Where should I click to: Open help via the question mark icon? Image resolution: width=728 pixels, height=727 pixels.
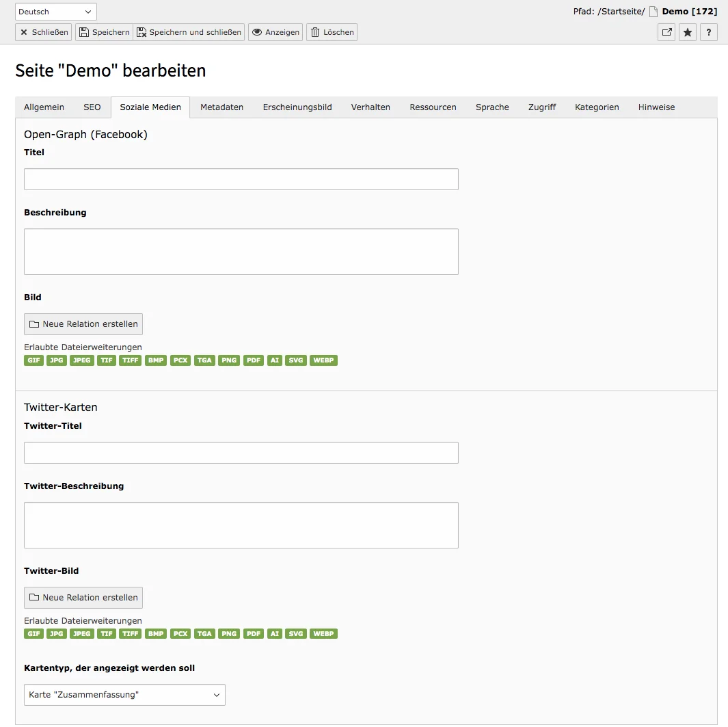[x=709, y=32]
